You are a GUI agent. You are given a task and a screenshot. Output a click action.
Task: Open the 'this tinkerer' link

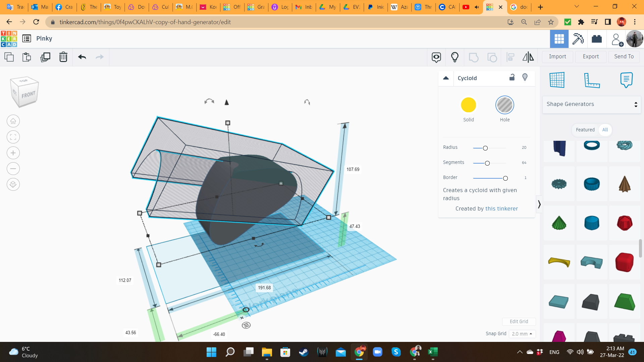501,208
